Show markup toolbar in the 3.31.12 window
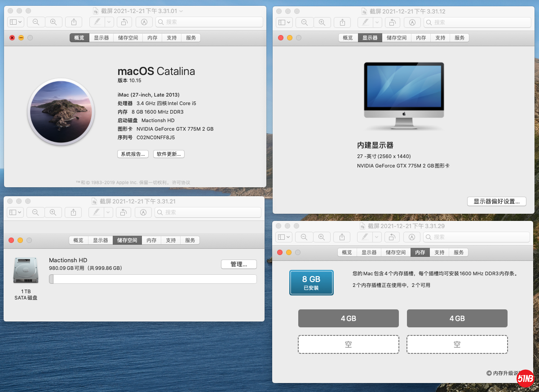 (413, 22)
